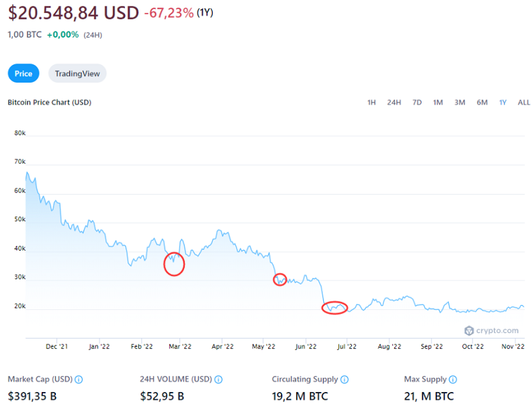Set chart range to 7D
The height and width of the screenshot is (407, 532).
417,102
